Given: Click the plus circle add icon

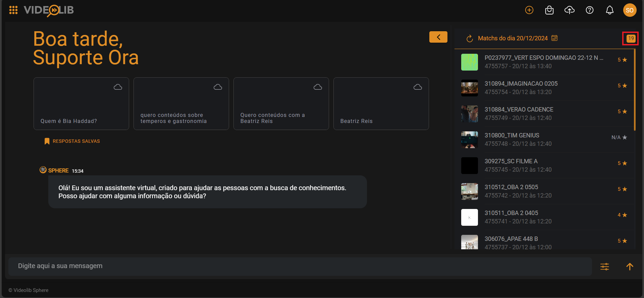Looking at the screenshot, I should [529, 10].
